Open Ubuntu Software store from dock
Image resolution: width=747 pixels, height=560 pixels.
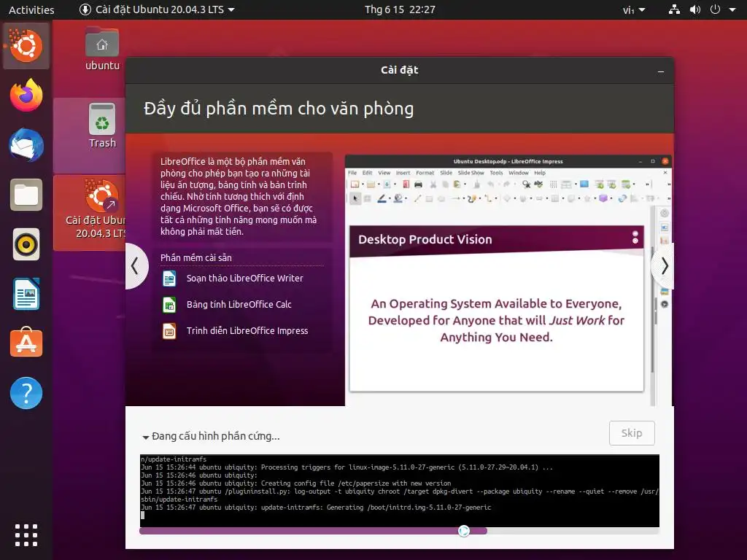[26, 343]
